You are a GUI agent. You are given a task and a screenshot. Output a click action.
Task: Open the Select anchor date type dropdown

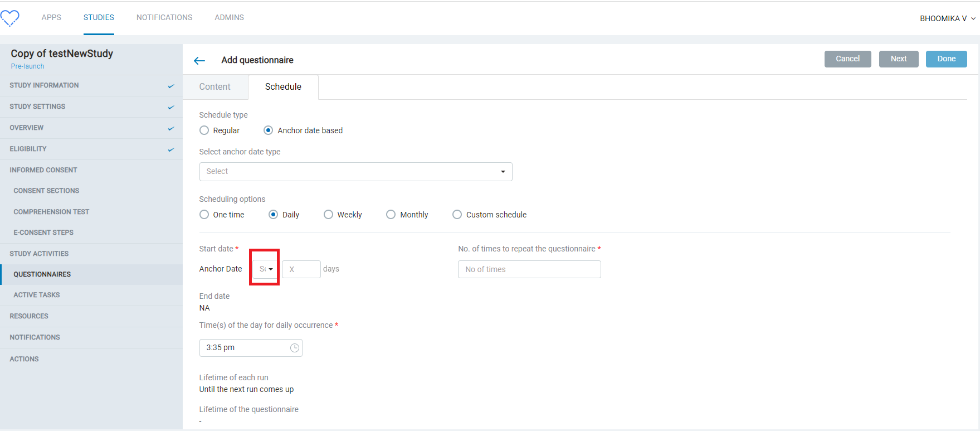coord(356,172)
